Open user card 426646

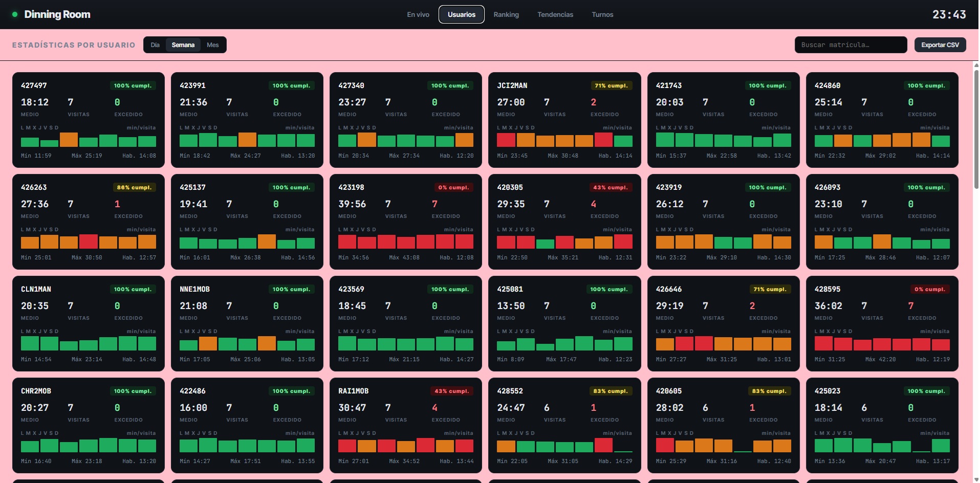point(723,323)
